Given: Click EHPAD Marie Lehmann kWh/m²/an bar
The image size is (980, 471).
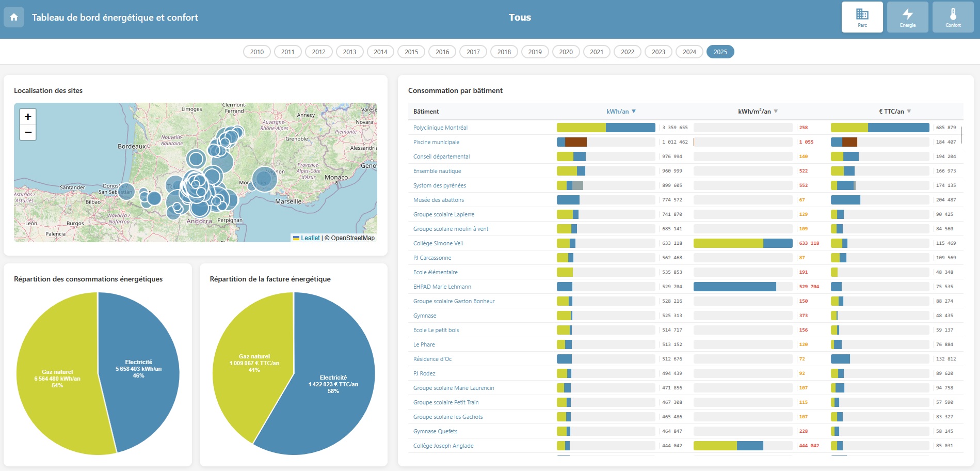Looking at the screenshot, I should 735,287.
